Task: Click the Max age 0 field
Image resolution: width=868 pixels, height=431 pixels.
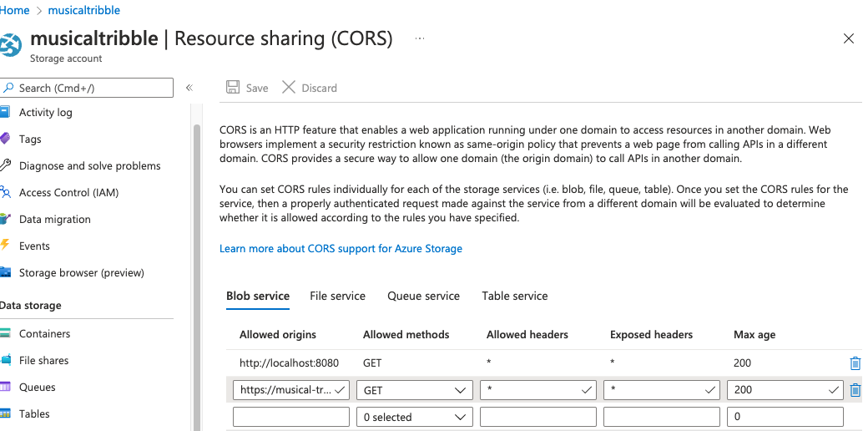Action: (785, 417)
